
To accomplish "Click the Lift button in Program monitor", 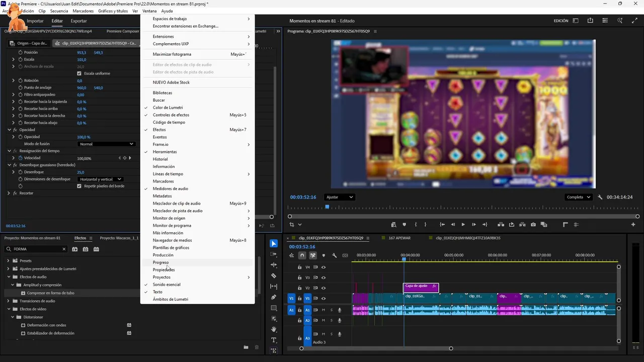I will pos(501,225).
